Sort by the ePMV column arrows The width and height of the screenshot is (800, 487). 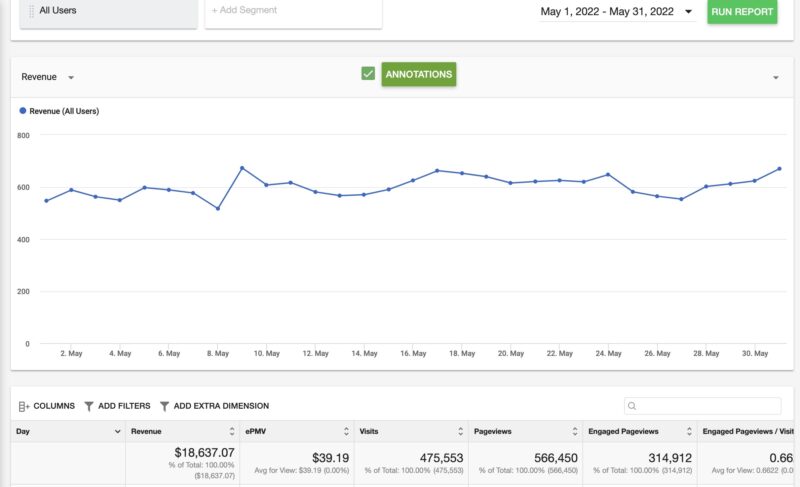click(346, 431)
